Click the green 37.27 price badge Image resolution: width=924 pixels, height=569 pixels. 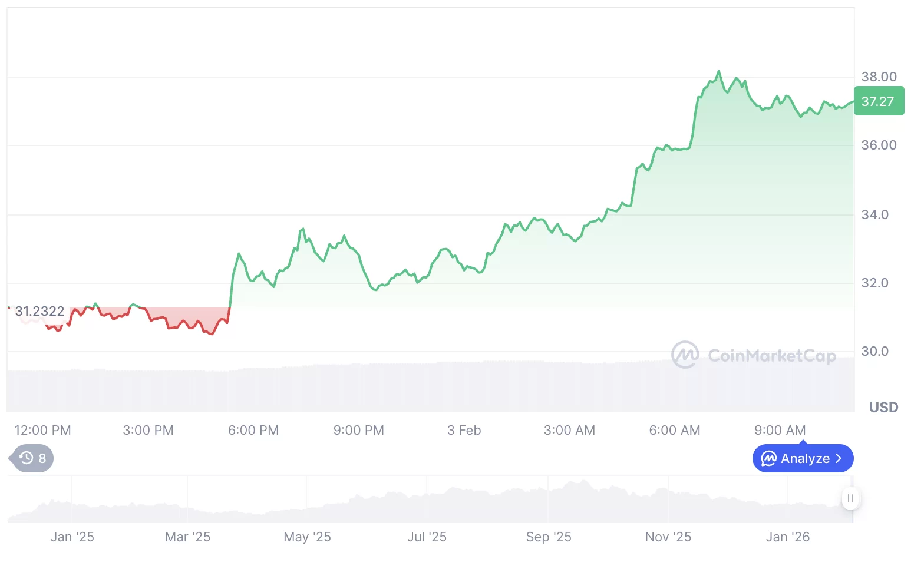879,101
